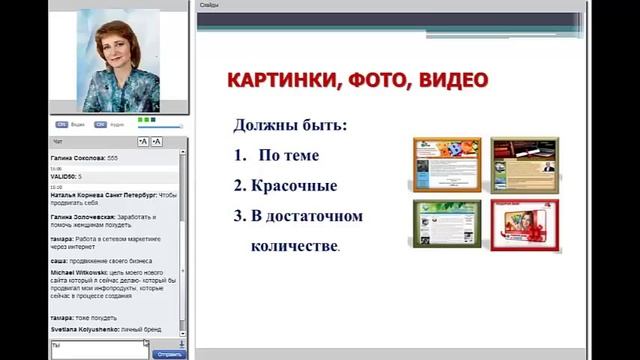Click the 'Должны быть:' slide text

[x=290, y=125]
